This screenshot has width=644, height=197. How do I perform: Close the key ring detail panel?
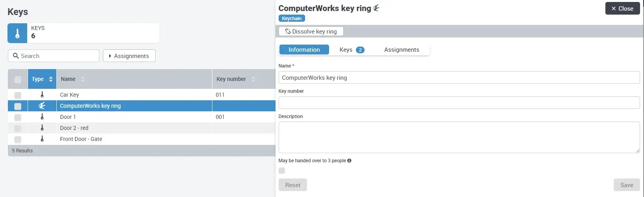pyautogui.click(x=622, y=8)
